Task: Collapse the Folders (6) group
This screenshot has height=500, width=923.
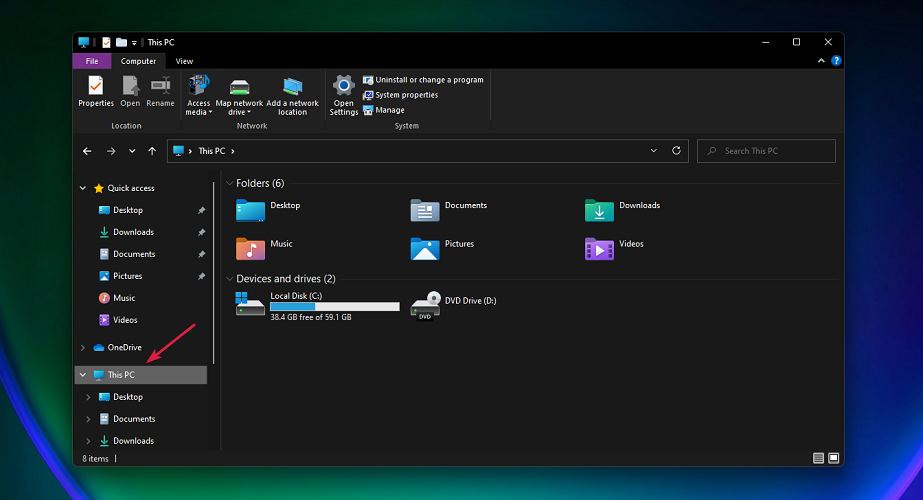Action: (229, 184)
